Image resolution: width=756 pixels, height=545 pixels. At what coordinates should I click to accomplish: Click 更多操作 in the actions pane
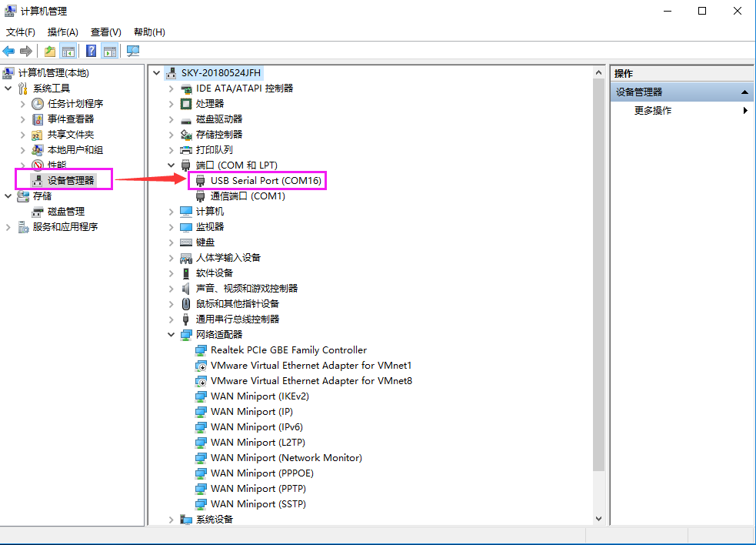(653, 110)
